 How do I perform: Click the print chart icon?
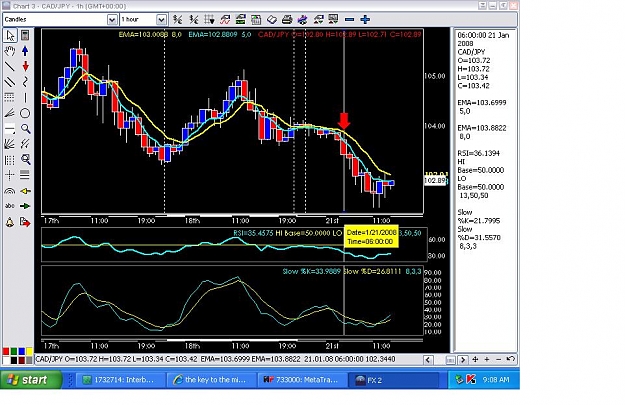click(x=287, y=19)
